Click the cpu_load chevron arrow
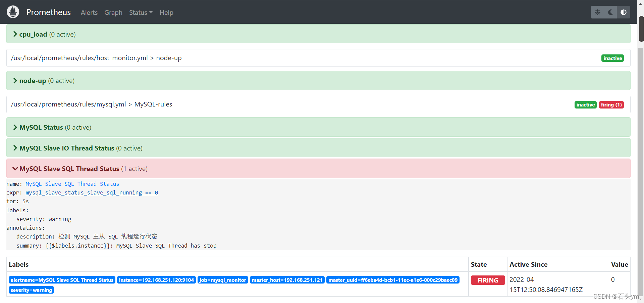This screenshot has height=303, width=644. point(15,34)
